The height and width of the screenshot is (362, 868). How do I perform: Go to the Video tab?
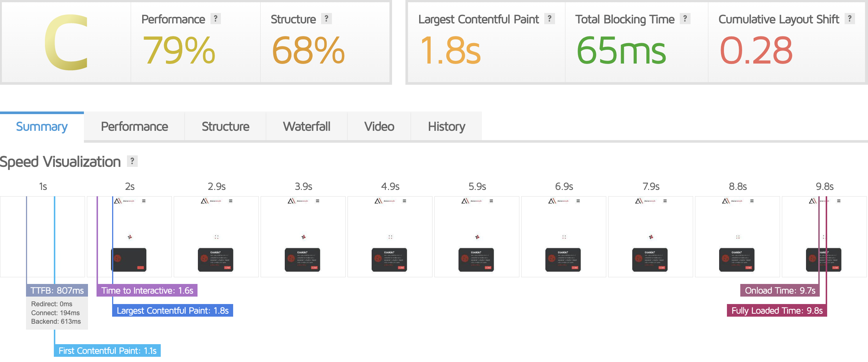(x=379, y=127)
